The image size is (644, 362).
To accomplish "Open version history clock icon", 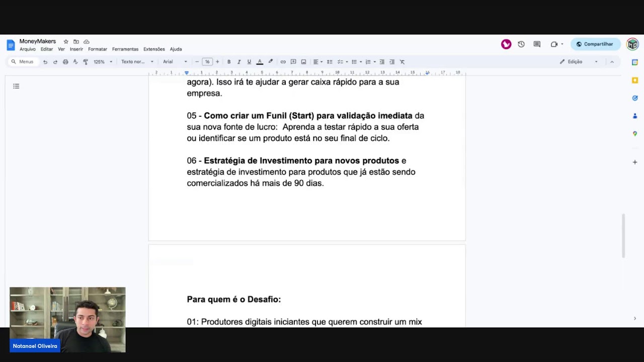I will [521, 44].
